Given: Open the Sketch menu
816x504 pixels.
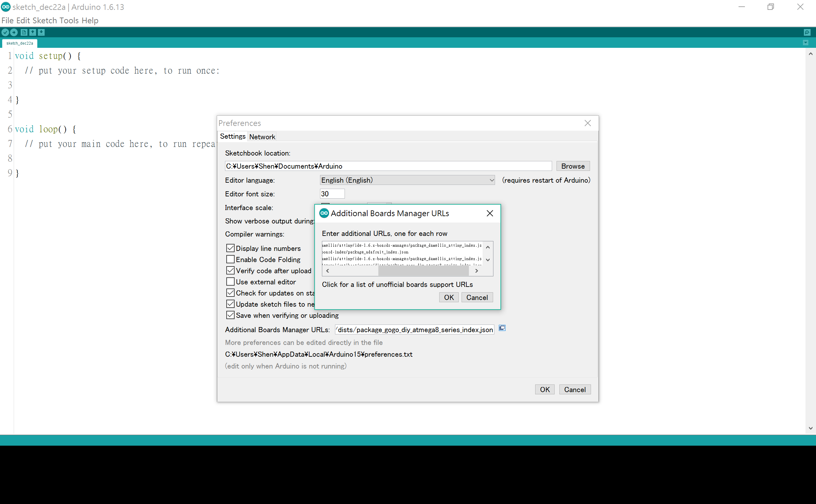Looking at the screenshot, I should [45, 21].
